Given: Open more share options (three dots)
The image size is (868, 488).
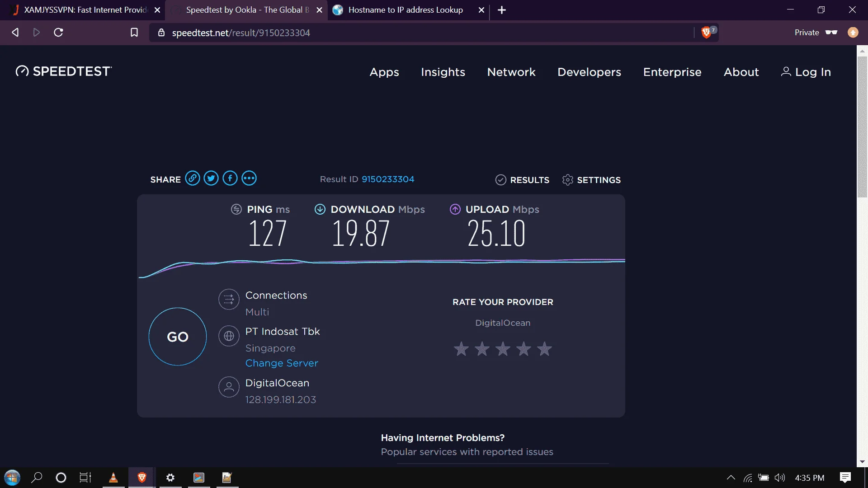Looking at the screenshot, I should pos(249,178).
